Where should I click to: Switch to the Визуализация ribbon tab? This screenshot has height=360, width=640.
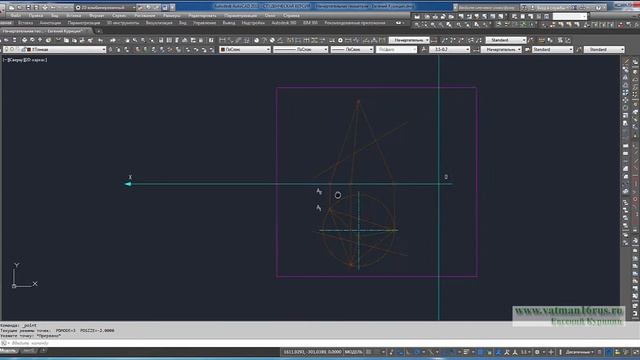(x=159, y=23)
